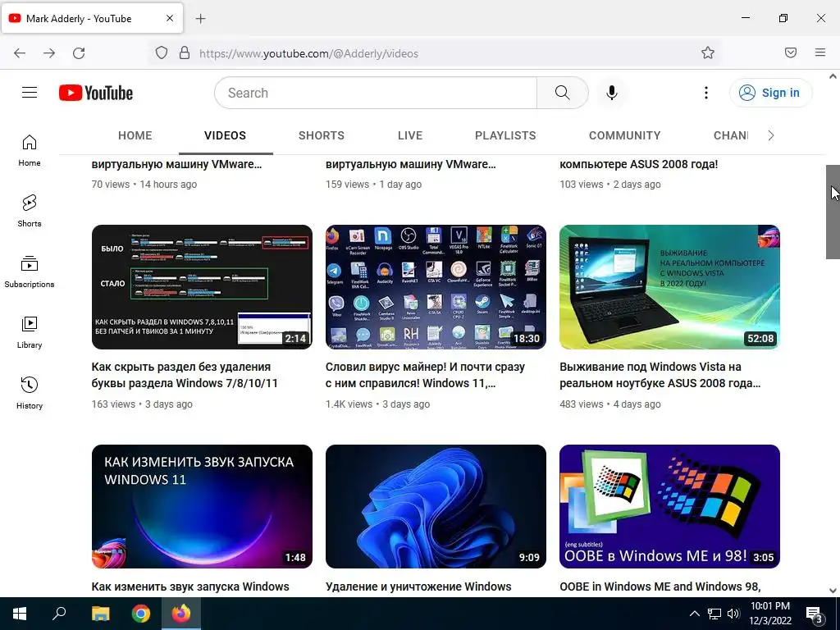Open a new browser tab
The width and height of the screenshot is (840, 630).
(200, 19)
